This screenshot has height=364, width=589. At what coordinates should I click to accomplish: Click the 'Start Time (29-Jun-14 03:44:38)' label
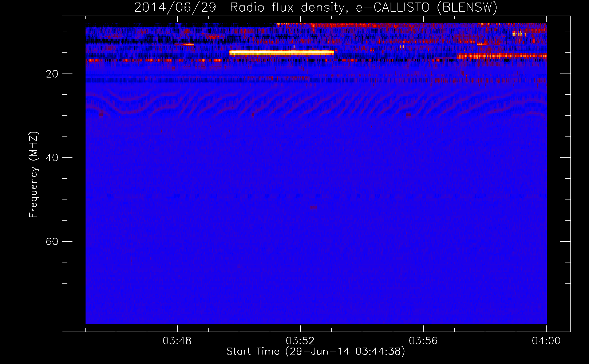(x=316, y=352)
